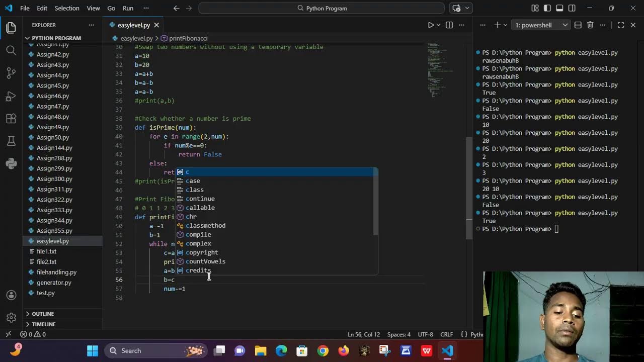Screen dimensions: 644x362
Task: Open the Search view in activity bar
Action: coord(11,50)
